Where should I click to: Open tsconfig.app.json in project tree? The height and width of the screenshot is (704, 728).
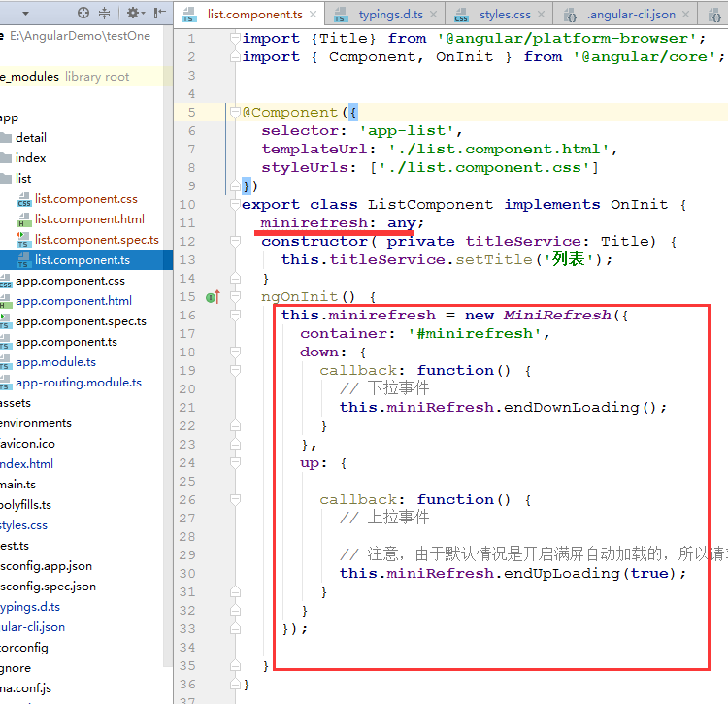46,566
